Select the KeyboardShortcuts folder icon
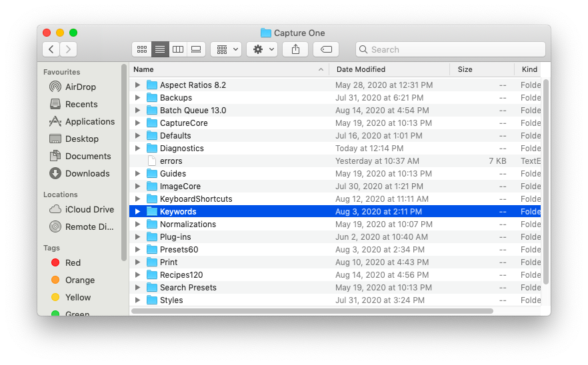This screenshot has height=365, width=588. point(152,199)
